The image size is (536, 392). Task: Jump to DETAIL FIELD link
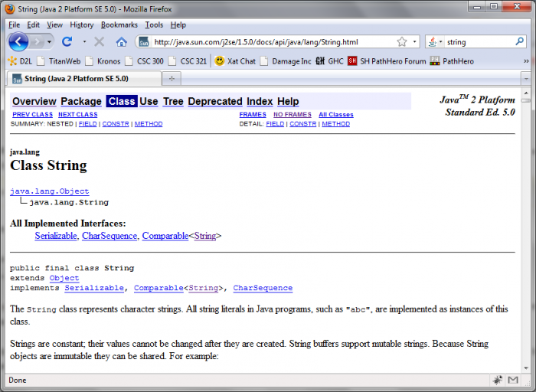click(x=275, y=124)
